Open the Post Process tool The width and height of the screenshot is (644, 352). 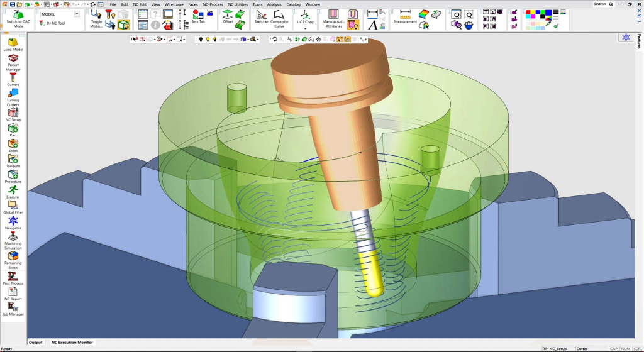coord(13,276)
